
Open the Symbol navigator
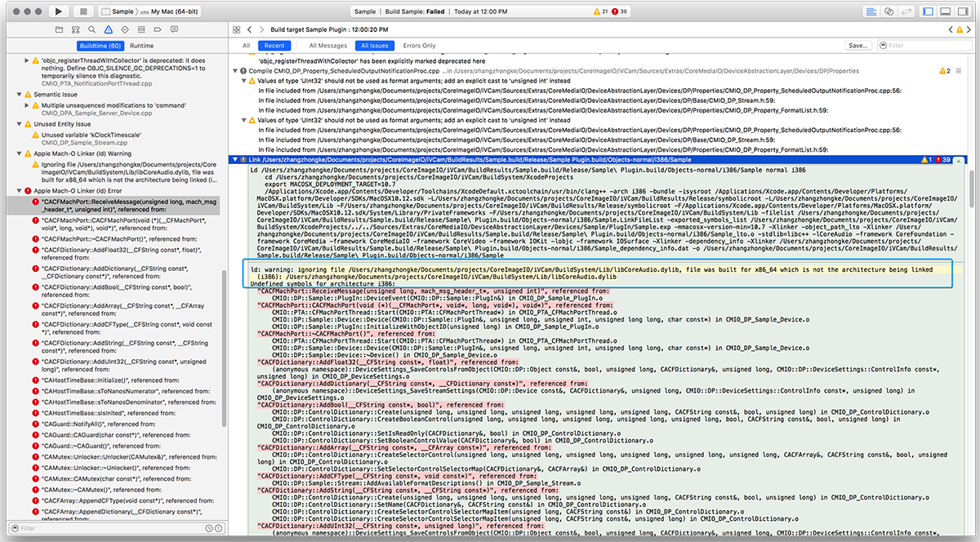coord(77,29)
